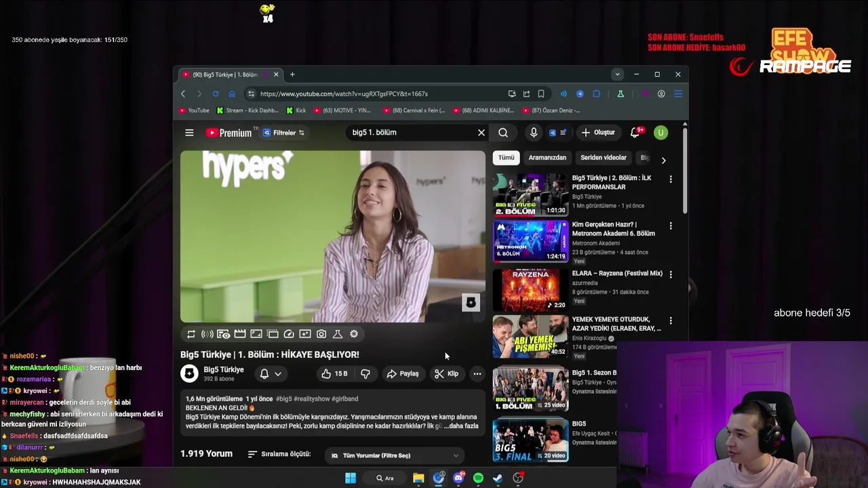Open the BIG5 playlist with 20 videos
The image size is (868, 488).
point(530,441)
